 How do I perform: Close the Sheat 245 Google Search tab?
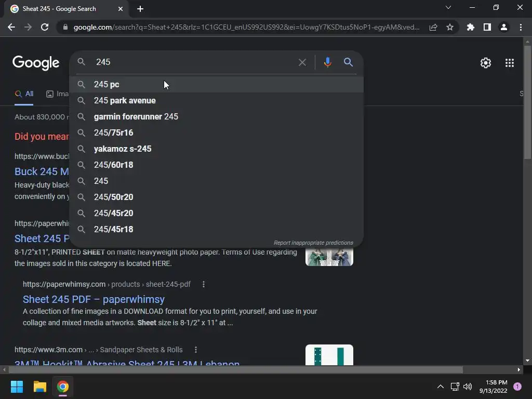pyautogui.click(x=121, y=9)
